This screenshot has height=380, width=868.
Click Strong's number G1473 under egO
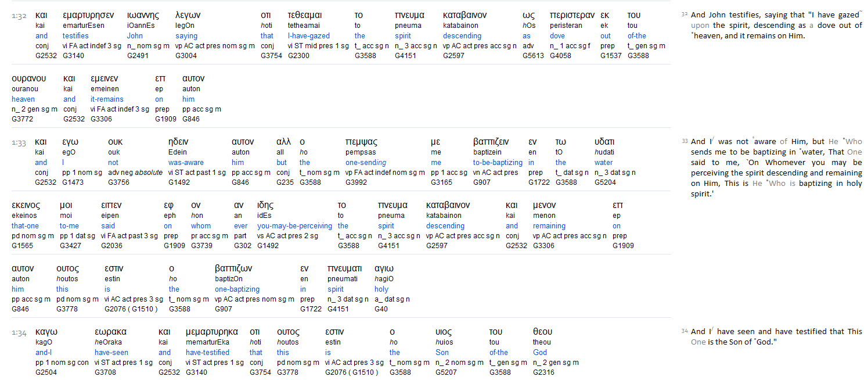click(x=73, y=182)
